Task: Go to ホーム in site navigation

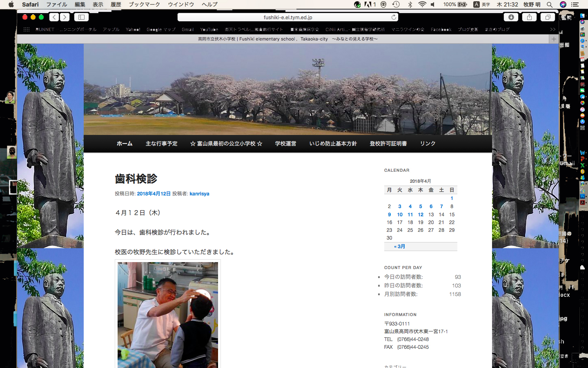Action: point(125,144)
